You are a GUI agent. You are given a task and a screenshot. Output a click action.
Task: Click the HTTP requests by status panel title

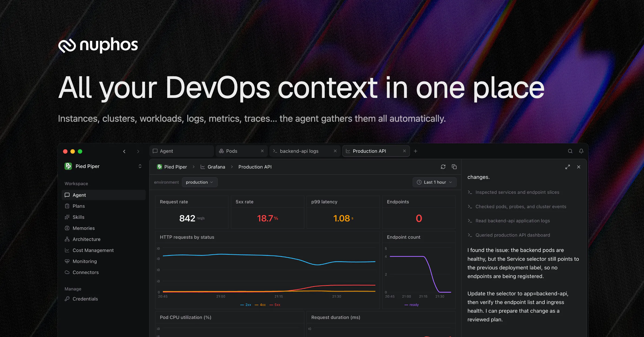187,237
